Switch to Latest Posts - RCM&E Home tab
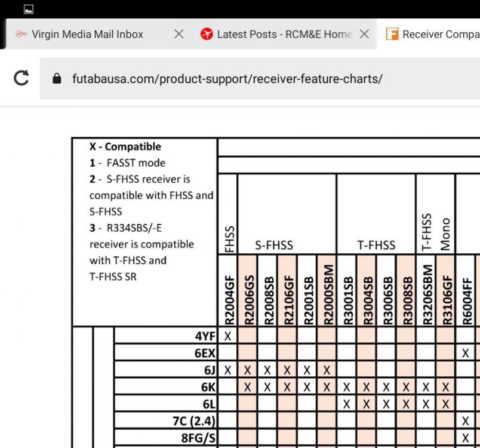This screenshot has width=480, height=448. [284, 34]
